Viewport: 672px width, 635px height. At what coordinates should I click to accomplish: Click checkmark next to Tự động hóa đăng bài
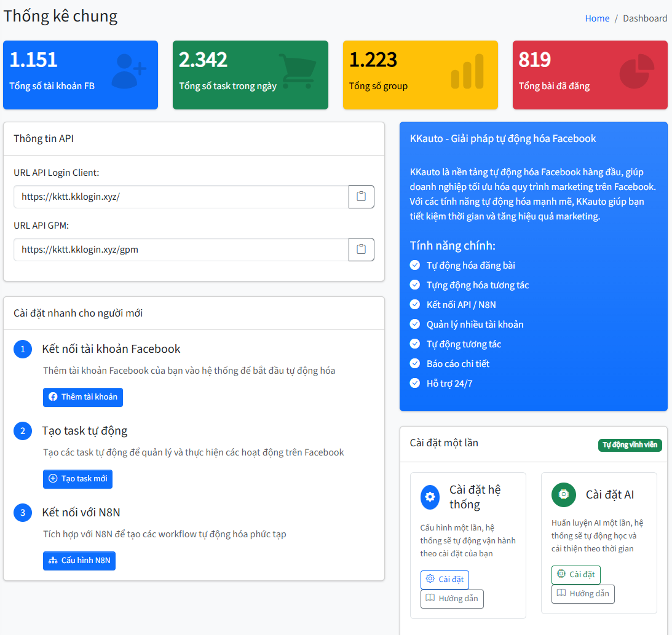(415, 265)
